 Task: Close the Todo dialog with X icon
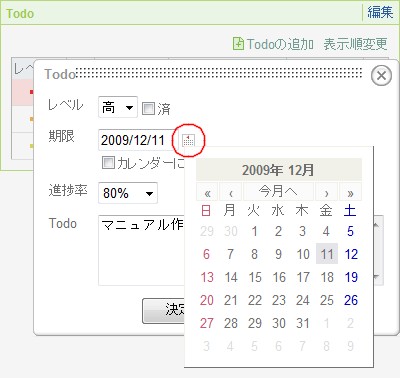pos(381,76)
